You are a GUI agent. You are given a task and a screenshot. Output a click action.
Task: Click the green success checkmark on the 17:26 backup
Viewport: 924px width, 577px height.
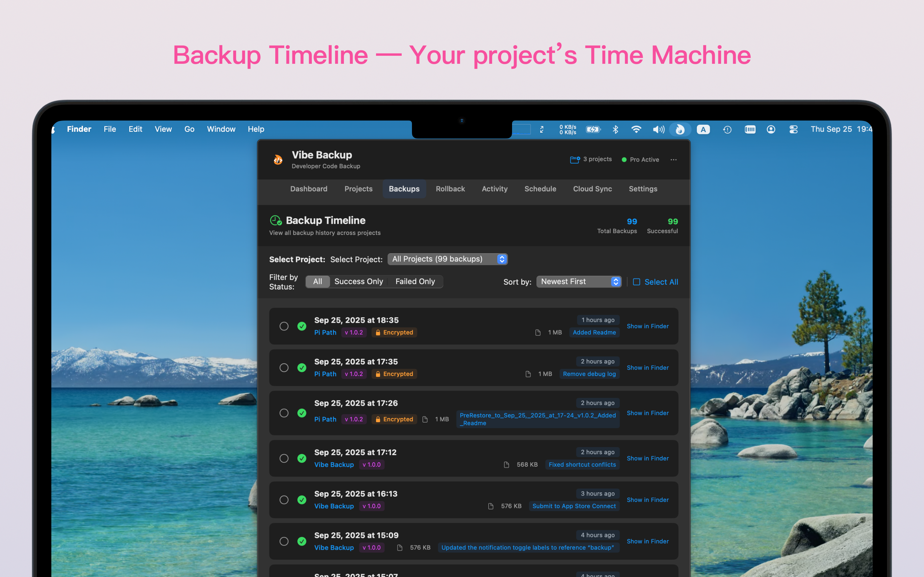click(302, 413)
